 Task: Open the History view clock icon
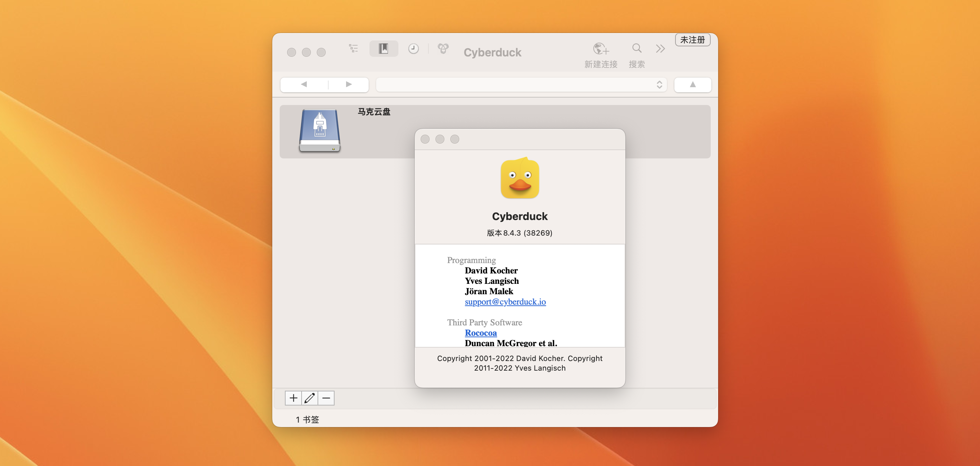click(x=413, y=49)
